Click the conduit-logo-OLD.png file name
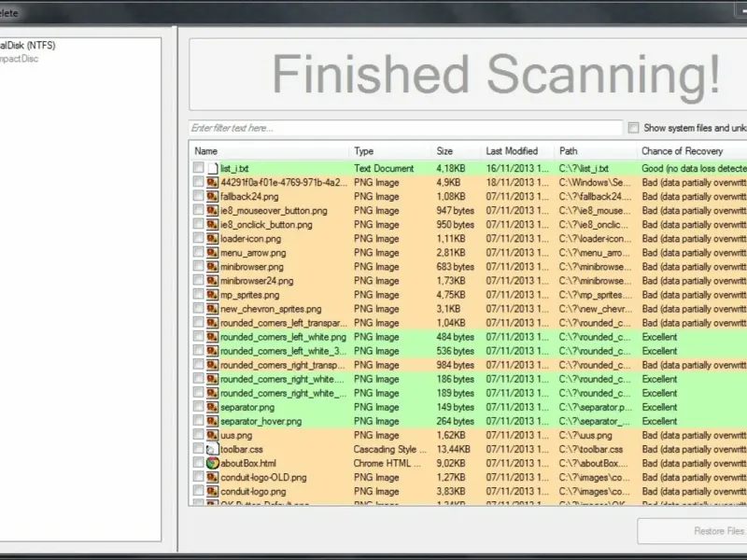The width and height of the screenshot is (747, 560). pos(263,477)
